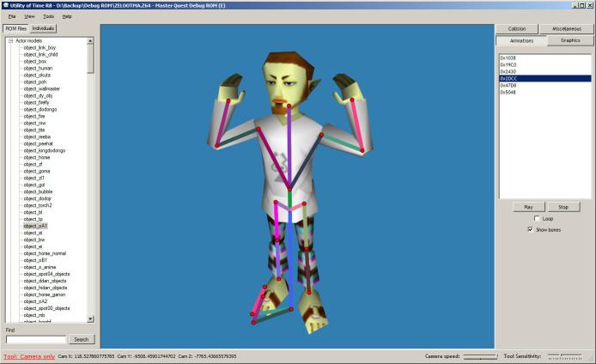Select object_spot04_objects in the tree
This screenshot has height=364, width=596.
(46, 274)
